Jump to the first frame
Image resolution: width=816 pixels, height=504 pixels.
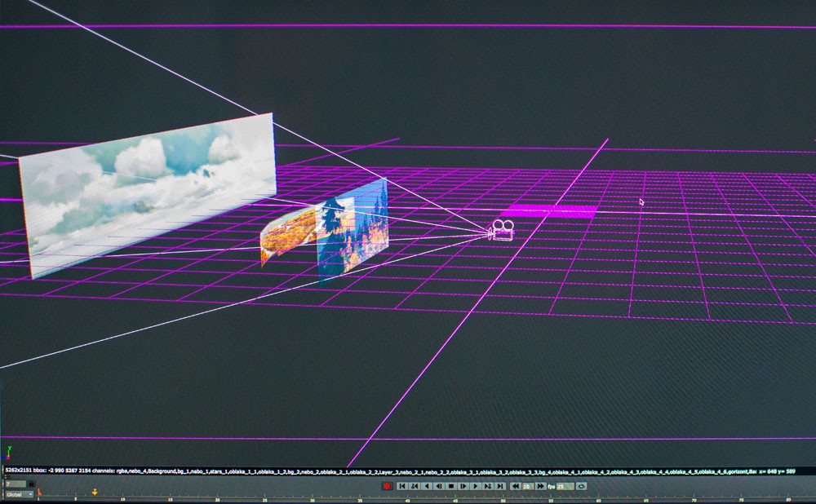click(x=402, y=486)
